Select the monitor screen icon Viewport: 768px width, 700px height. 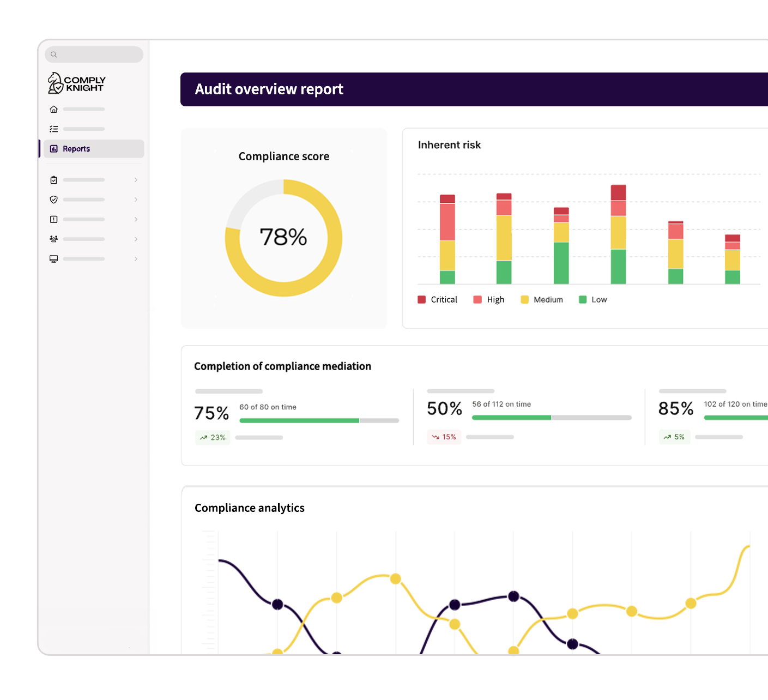[x=53, y=259]
